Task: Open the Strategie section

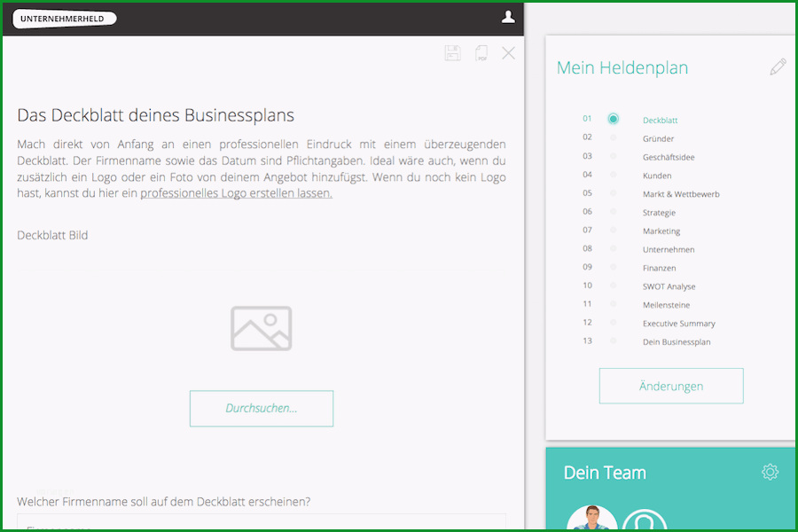Action: point(659,213)
